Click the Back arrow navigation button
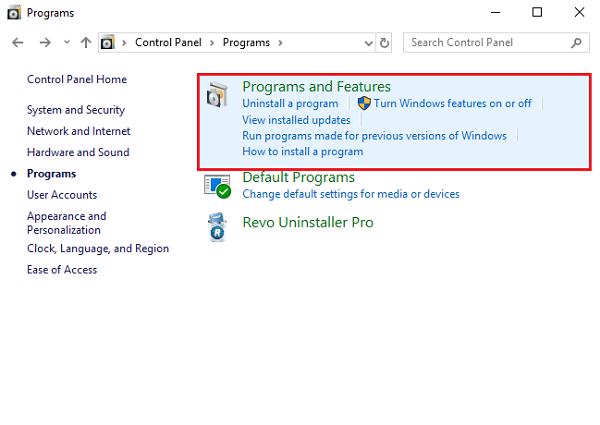 click(x=17, y=43)
